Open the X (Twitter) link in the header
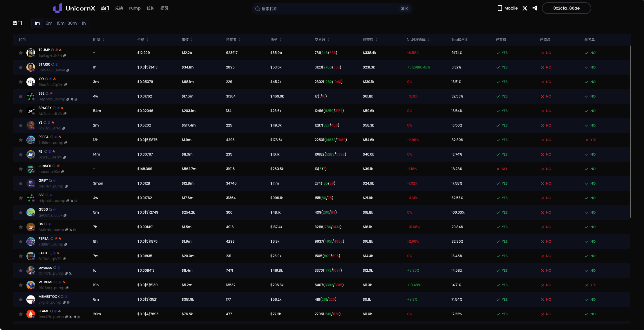The width and height of the screenshot is (644, 330). pyautogui.click(x=525, y=8)
